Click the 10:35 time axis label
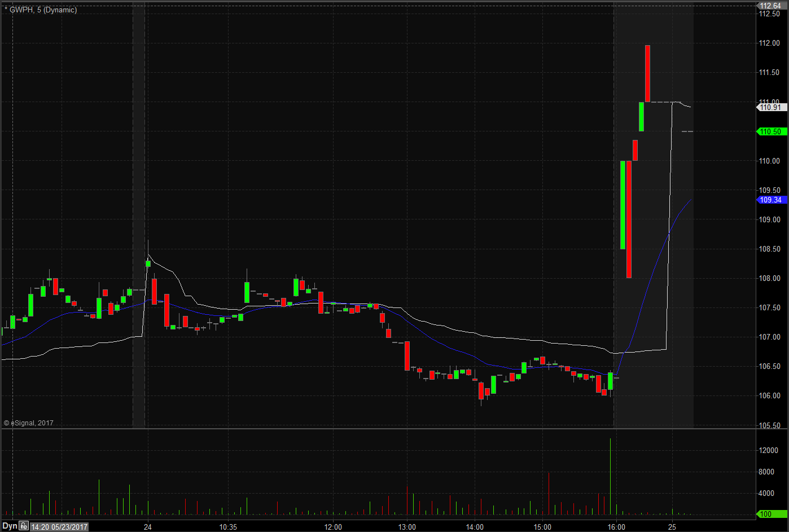Image resolution: width=789 pixels, height=532 pixels. (228, 527)
